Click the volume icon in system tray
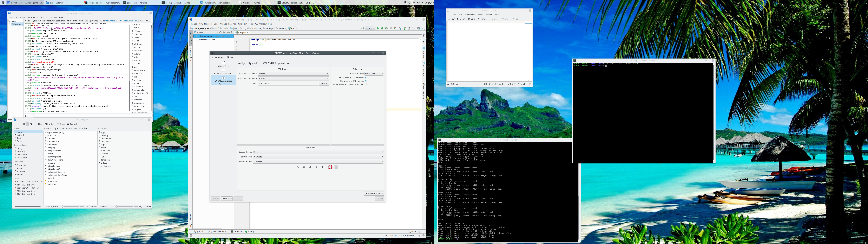Image resolution: width=868 pixels, height=244 pixels. tap(418, 3)
